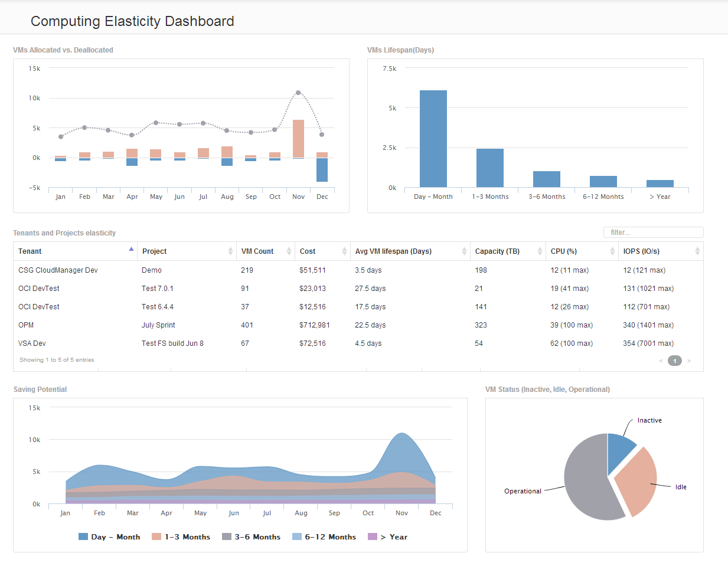The height and width of the screenshot is (566, 728).
Task: Click Capacity (TB) sort arrows
Action: pos(540,251)
